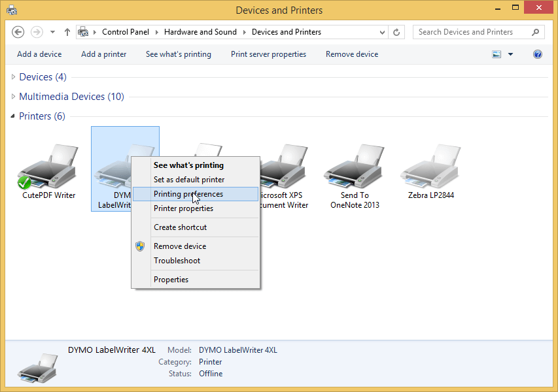Viewport: 558px width, 392px height.
Task: Click the DYMO printer icon in details pane
Action: pos(37,368)
